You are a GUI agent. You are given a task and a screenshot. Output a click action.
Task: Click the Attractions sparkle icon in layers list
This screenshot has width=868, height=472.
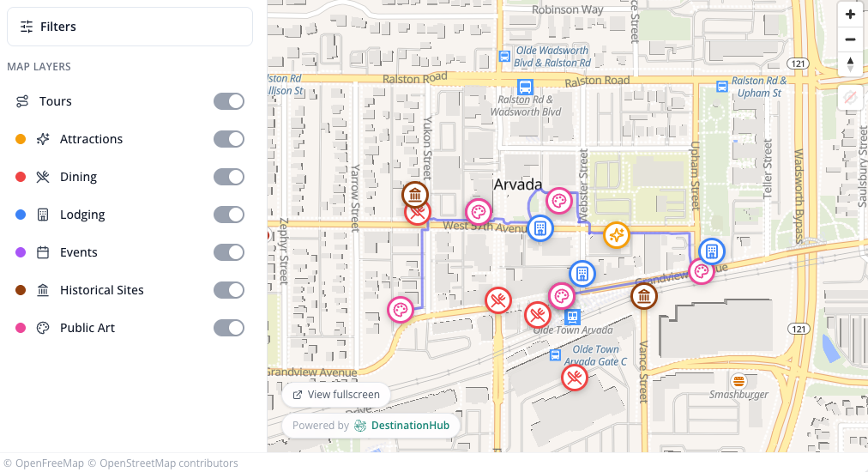click(x=43, y=139)
